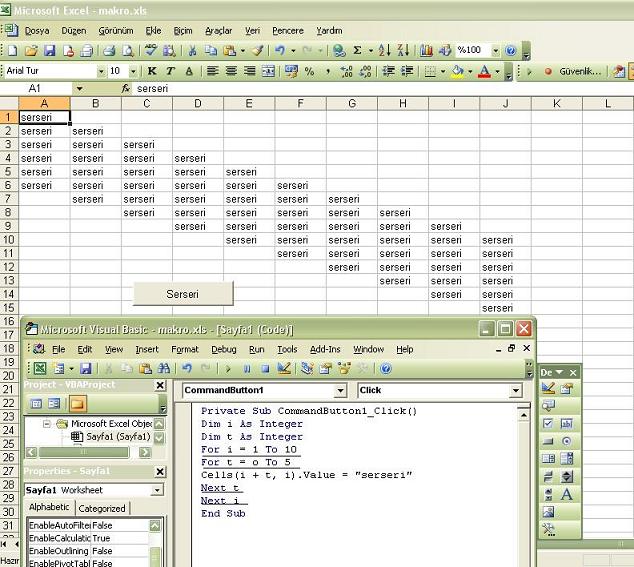Open the Tools menu in VBA editor
This screenshot has width=634, height=567.
click(x=287, y=349)
